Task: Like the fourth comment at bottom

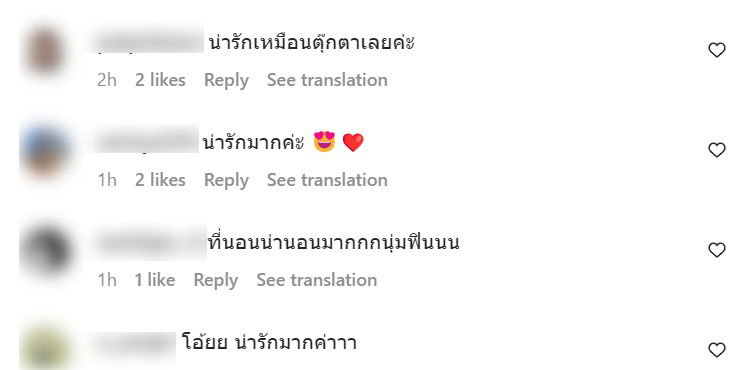Action: pos(716,350)
